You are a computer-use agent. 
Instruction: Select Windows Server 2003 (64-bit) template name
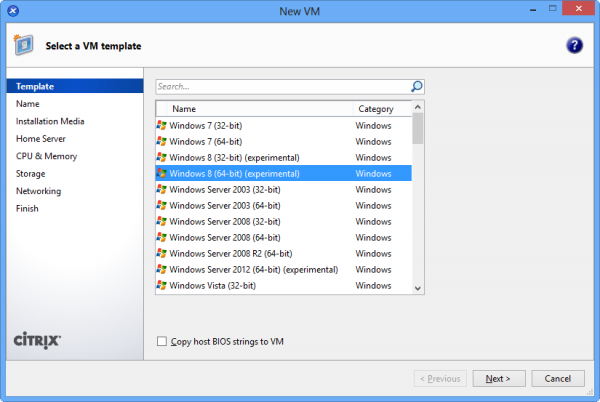click(x=225, y=206)
